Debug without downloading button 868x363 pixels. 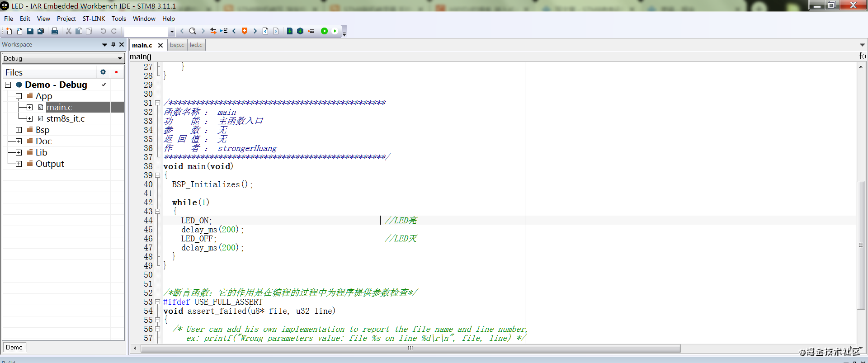pos(335,31)
